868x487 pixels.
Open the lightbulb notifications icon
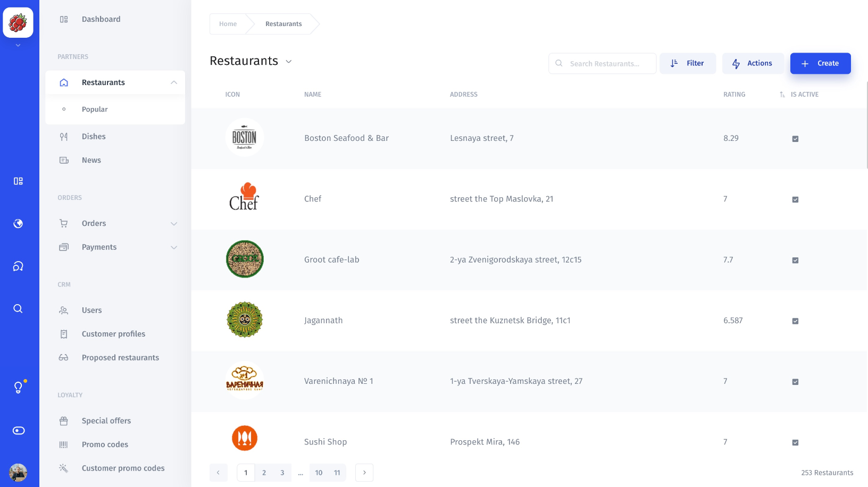pos(18,388)
